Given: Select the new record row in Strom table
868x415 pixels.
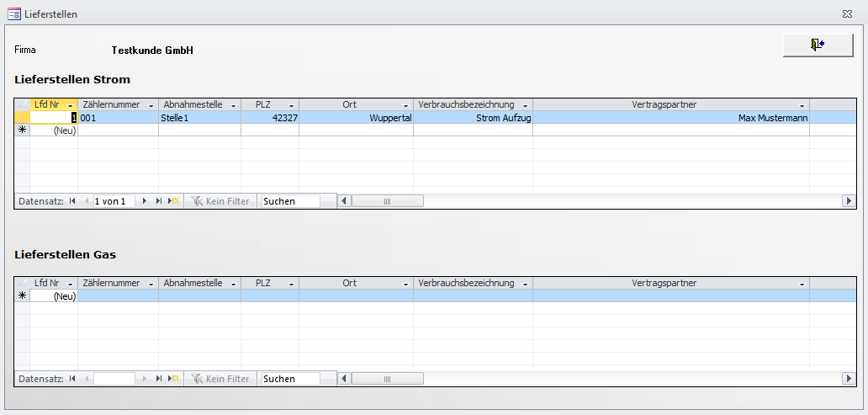Looking at the screenshot, I should tap(22, 130).
